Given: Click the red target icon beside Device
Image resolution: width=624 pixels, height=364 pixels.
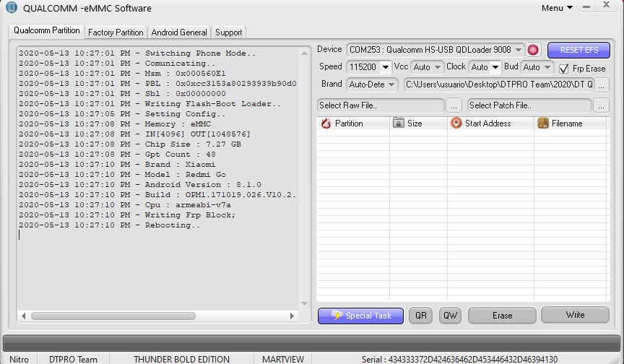Looking at the screenshot, I should click(533, 50).
